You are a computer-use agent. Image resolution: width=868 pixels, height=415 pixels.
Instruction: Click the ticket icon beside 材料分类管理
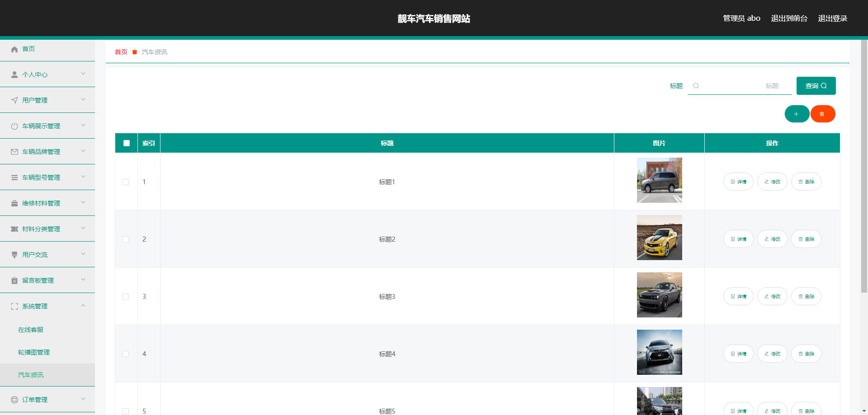[14, 229]
